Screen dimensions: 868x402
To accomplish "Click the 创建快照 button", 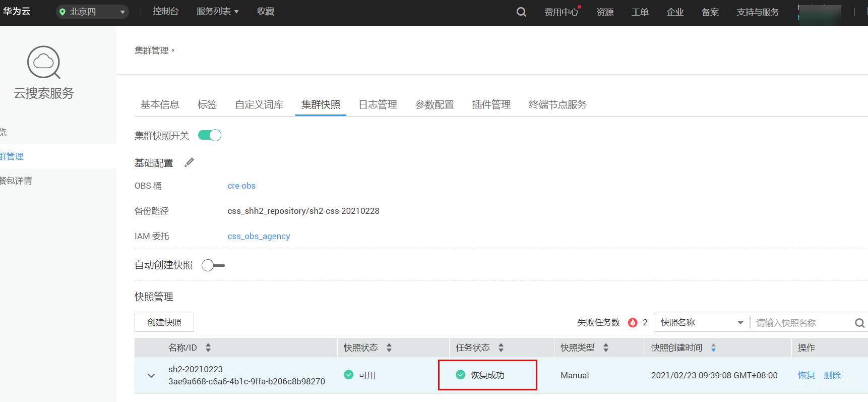I will 164,322.
